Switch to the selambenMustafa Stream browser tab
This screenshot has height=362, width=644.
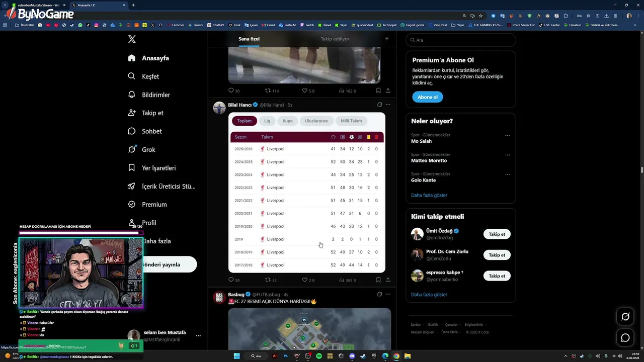[39, 5]
